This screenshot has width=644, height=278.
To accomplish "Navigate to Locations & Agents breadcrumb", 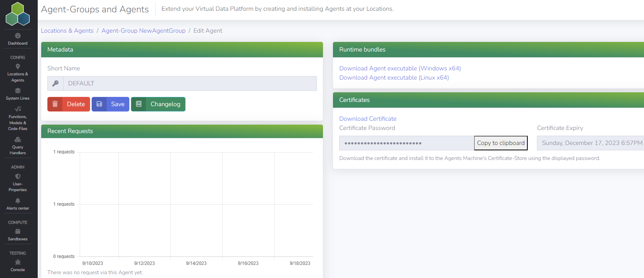I will click(67, 31).
